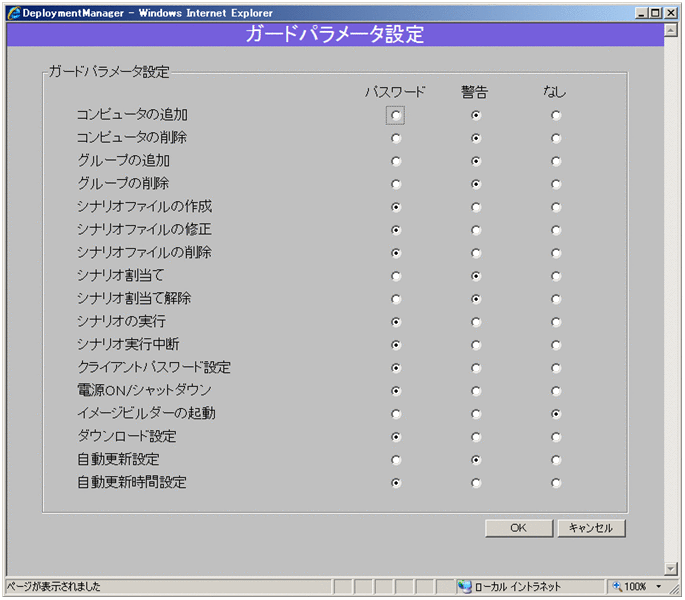Select なし for シナリオの実行

click(556, 322)
